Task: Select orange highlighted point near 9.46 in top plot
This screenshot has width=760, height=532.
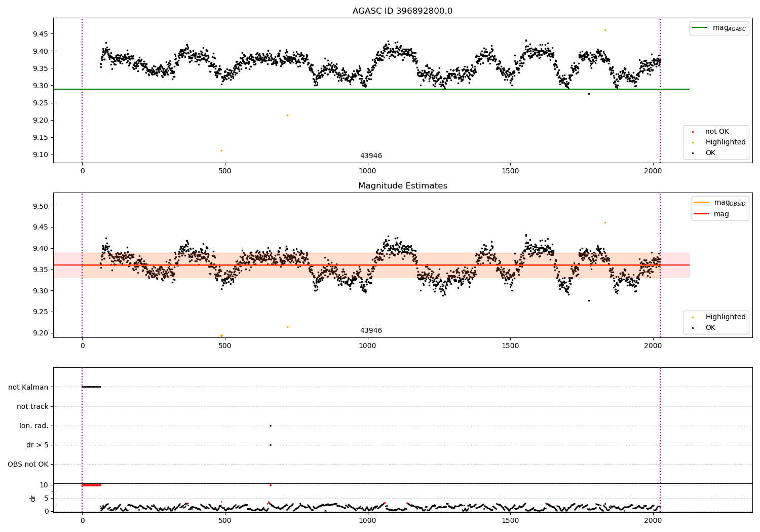Action: [605, 30]
